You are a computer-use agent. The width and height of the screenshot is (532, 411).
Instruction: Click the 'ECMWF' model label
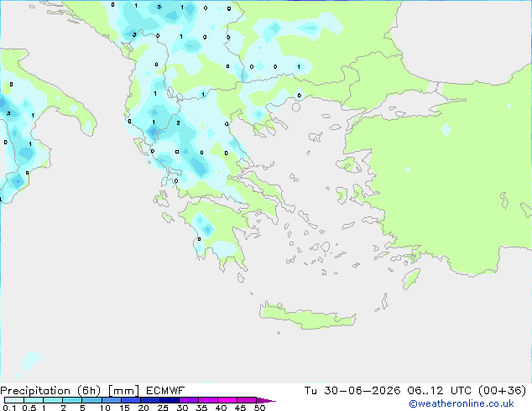pos(165,391)
